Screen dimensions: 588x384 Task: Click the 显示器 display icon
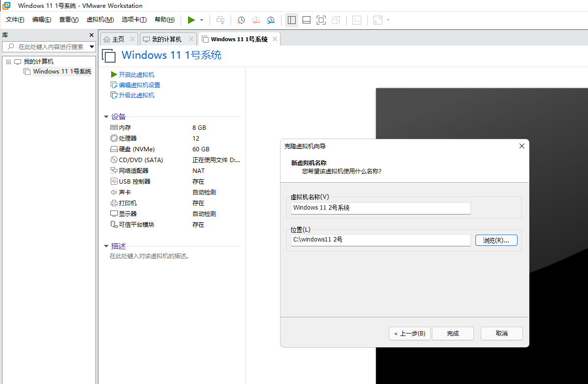pyautogui.click(x=114, y=214)
